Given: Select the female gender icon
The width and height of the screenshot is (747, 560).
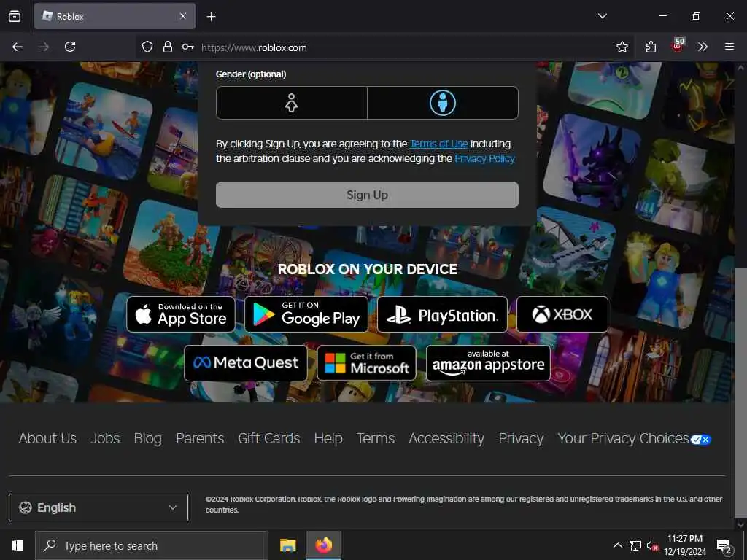Looking at the screenshot, I should click(291, 103).
